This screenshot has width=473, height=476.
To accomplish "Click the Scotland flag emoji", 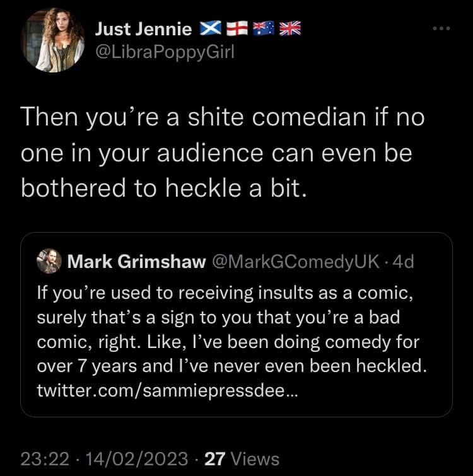I will click(x=209, y=28).
